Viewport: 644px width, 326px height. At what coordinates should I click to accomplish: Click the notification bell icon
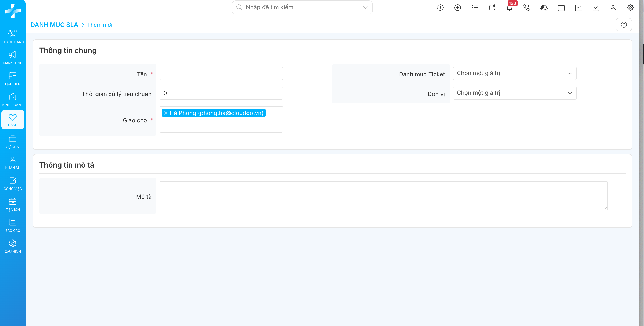(x=509, y=8)
